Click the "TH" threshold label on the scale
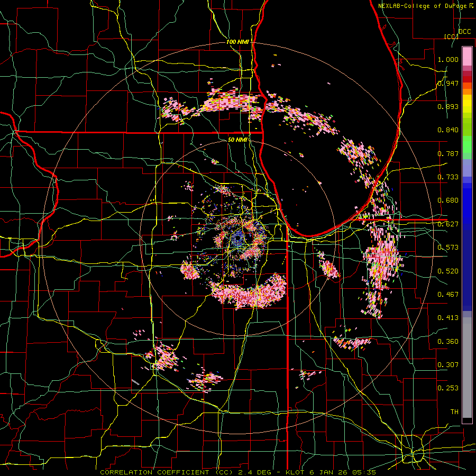 point(454,412)
